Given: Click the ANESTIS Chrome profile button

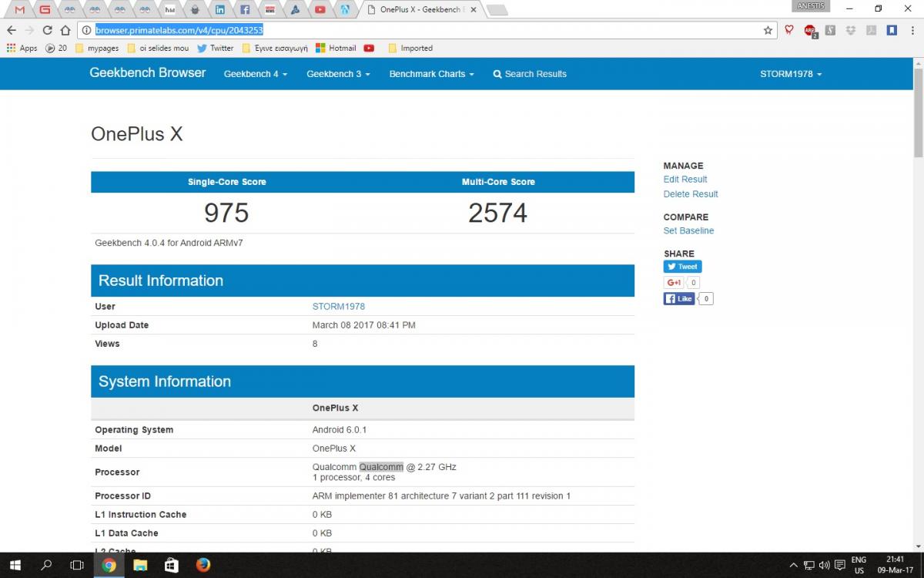Looking at the screenshot, I should pos(811,6).
